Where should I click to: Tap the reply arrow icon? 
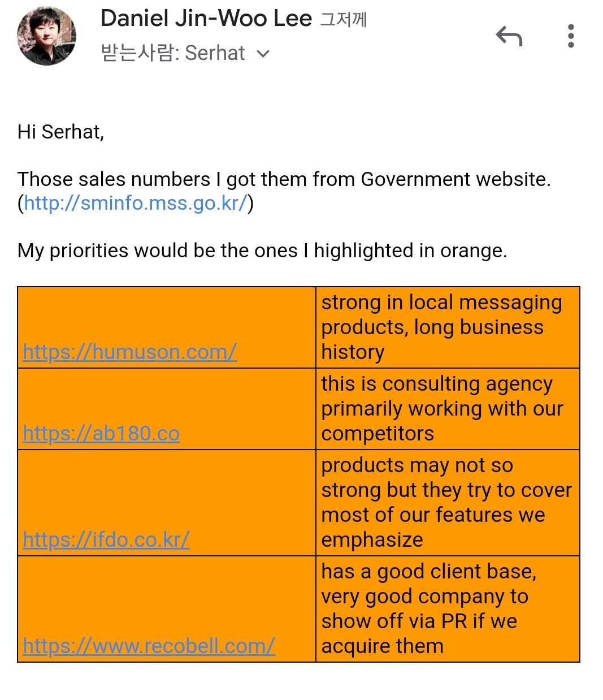[x=509, y=37]
